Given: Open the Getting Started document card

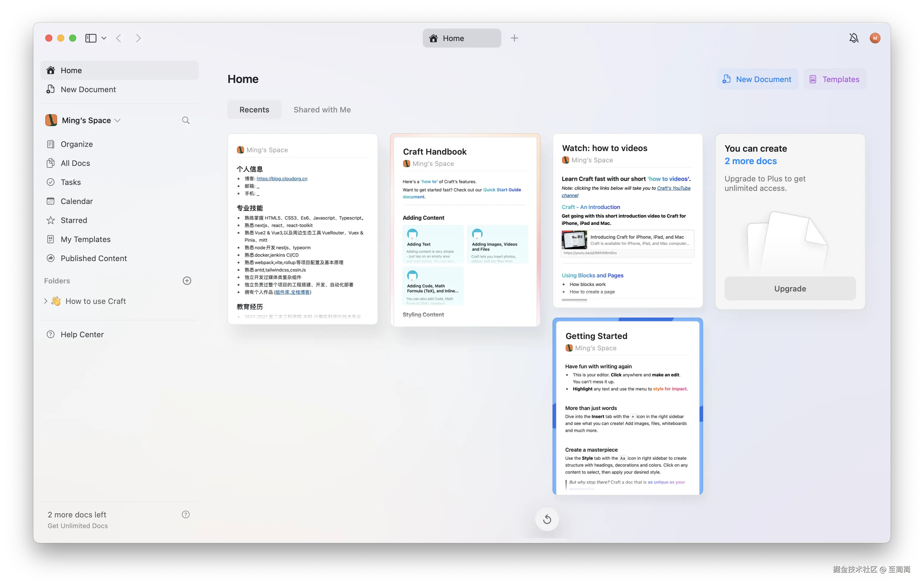Looking at the screenshot, I should 628,406.
